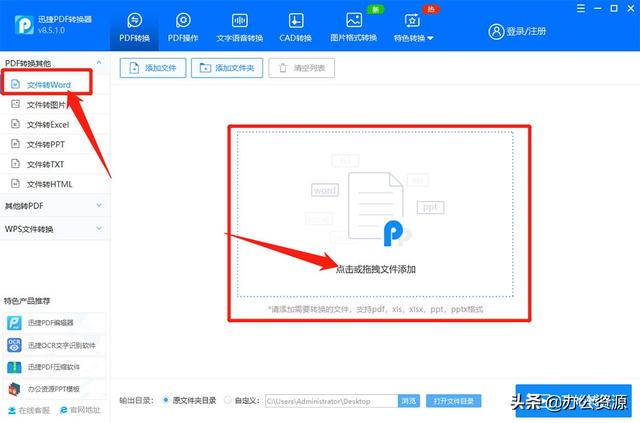Screen dimensions: 640x423
Task: Select 文件转图片 in sidebar
Action: [x=55, y=105]
